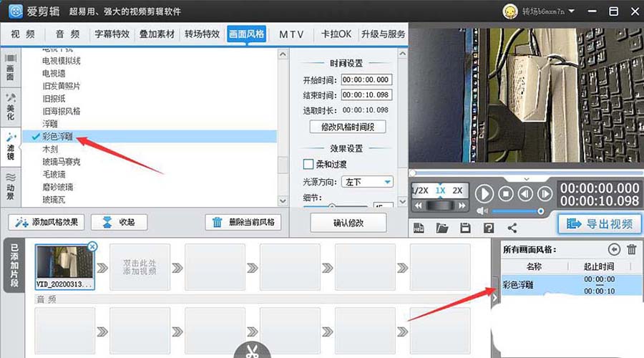Image resolution: width=644 pixels, height=358 pixels.
Task: Choose the 玻璃瓦 style
Action: 54,200
